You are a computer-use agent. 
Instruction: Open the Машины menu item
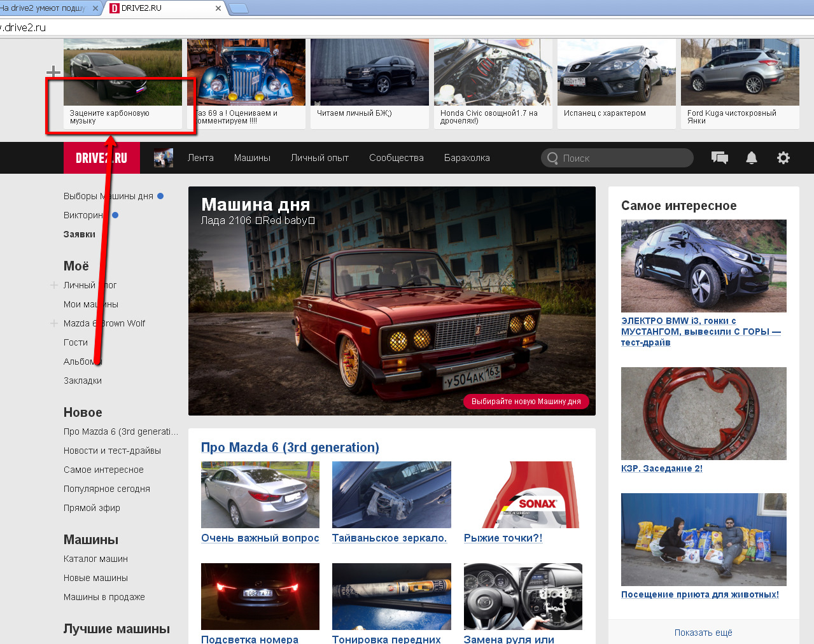(x=252, y=158)
